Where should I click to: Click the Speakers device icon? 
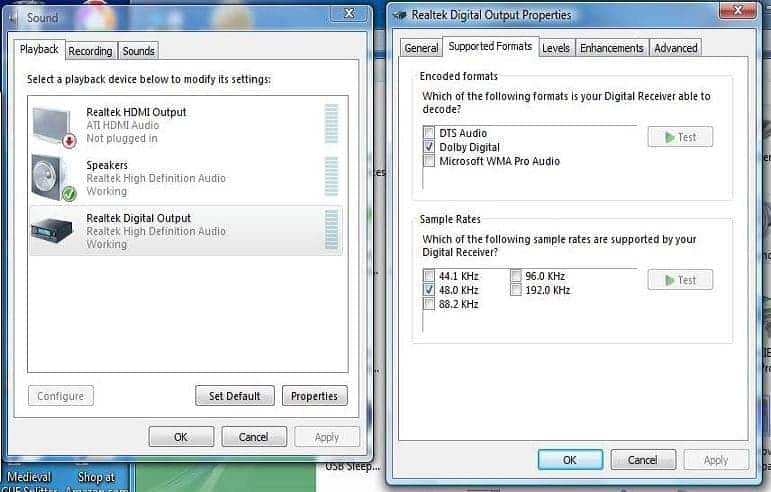coord(55,178)
